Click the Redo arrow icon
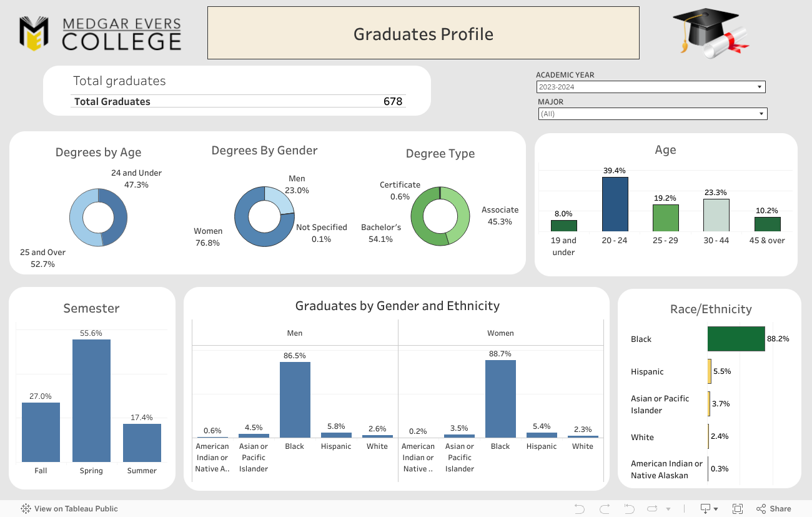The width and height of the screenshot is (812, 517). pos(604,509)
